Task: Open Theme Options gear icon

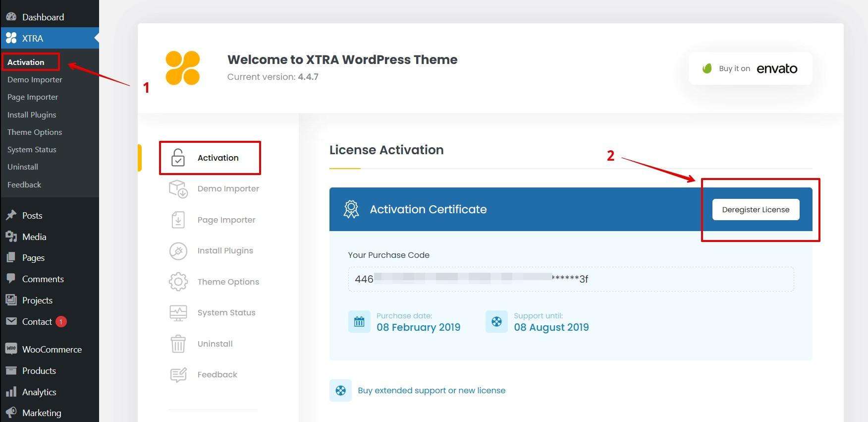Action: click(178, 282)
